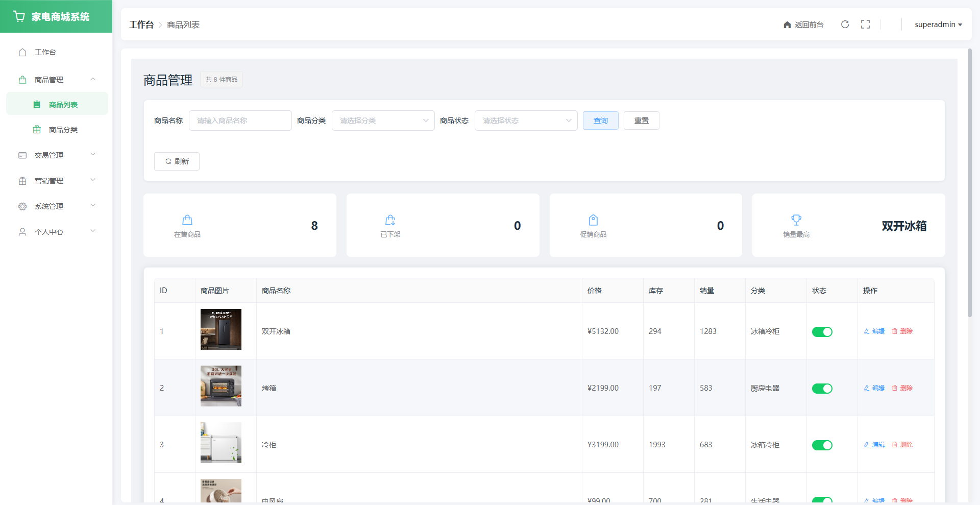Expand the 交易管理 sidebar menu

click(x=56, y=155)
